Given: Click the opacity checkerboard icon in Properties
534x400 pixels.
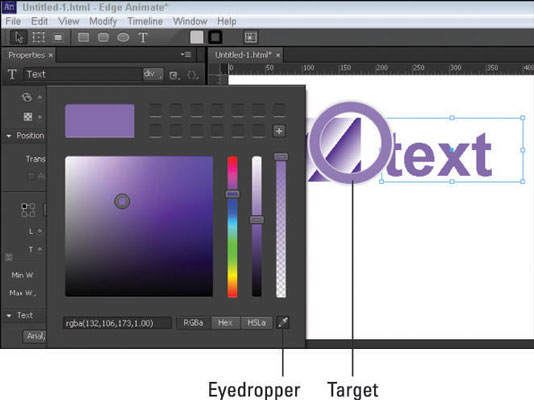Looking at the screenshot, I should (x=28, y=117).
